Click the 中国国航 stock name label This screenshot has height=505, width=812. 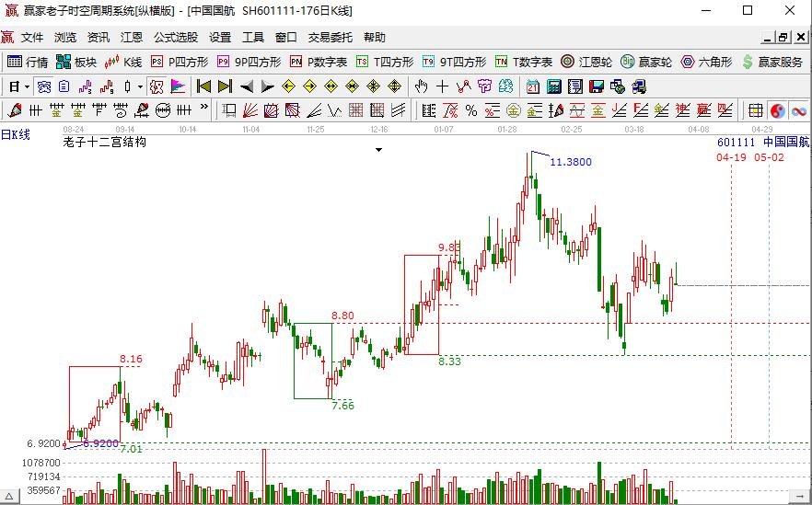coord(786,142)
